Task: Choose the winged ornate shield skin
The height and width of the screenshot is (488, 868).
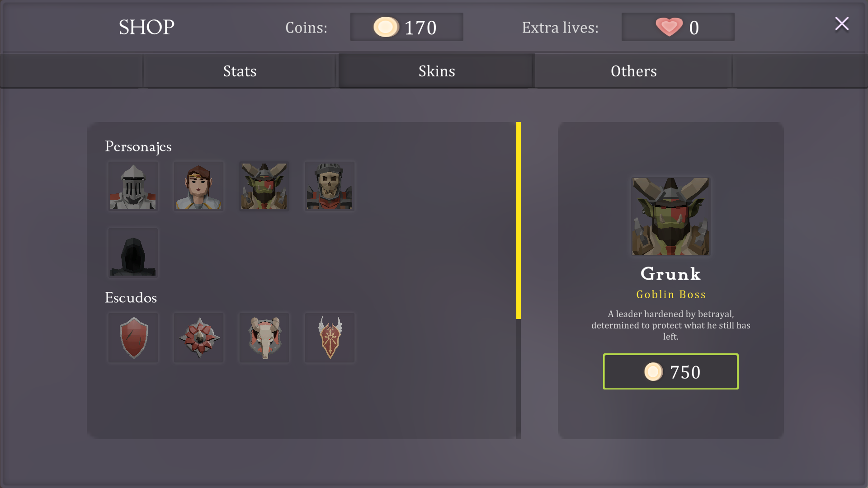Action: click(330, 338)
